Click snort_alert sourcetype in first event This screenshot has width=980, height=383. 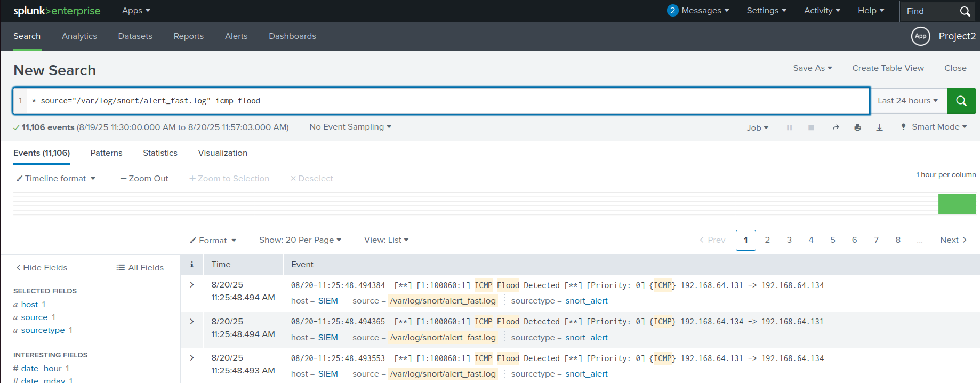587,301
